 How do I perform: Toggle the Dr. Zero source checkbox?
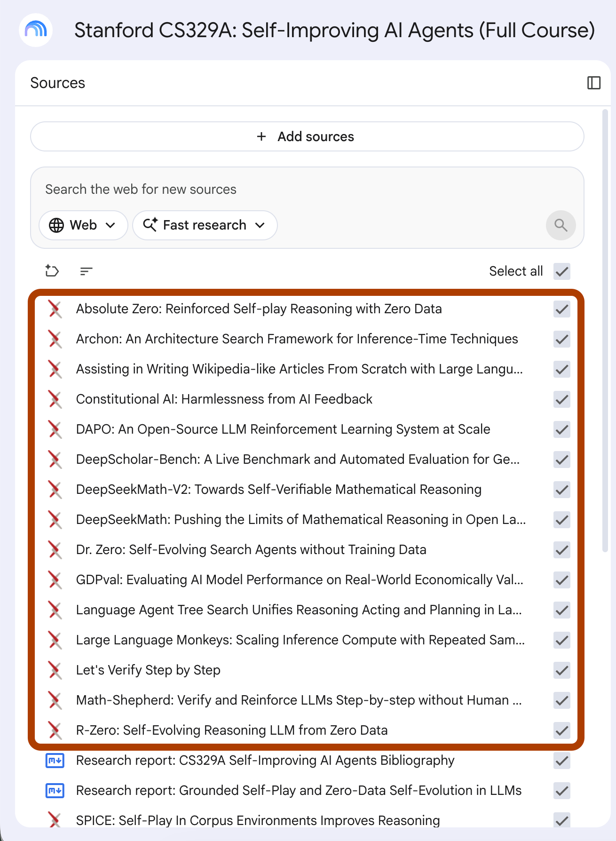click(x=562, y=550)
